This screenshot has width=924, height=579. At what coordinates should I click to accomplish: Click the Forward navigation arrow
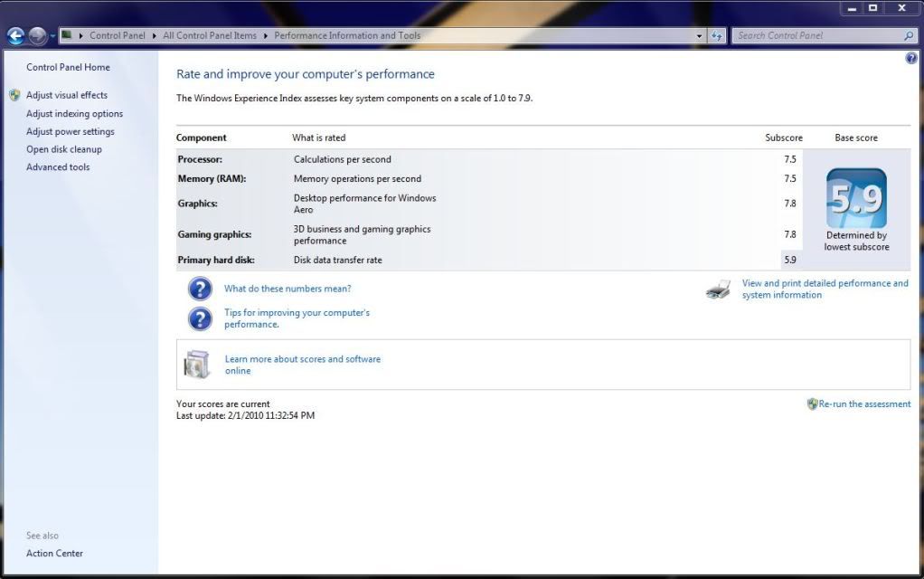37,36
